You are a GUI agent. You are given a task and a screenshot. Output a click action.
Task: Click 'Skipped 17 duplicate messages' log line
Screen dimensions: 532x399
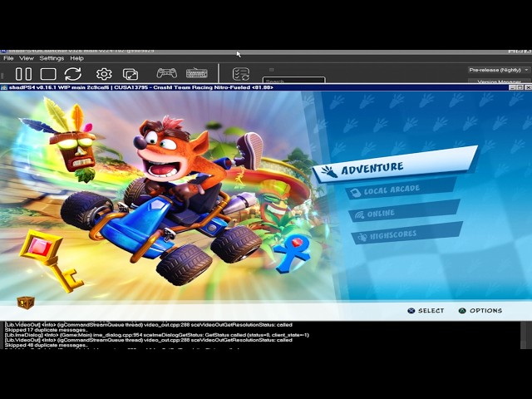point(47,330)
